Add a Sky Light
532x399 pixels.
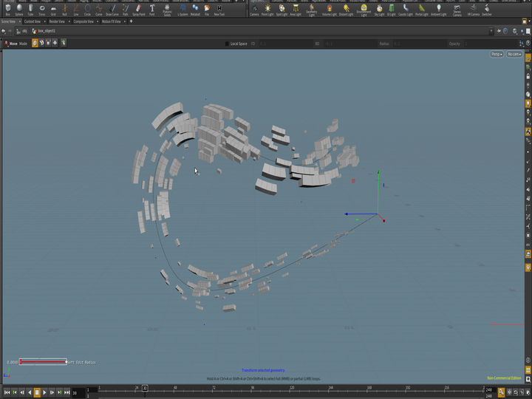(x=379, y=9)
